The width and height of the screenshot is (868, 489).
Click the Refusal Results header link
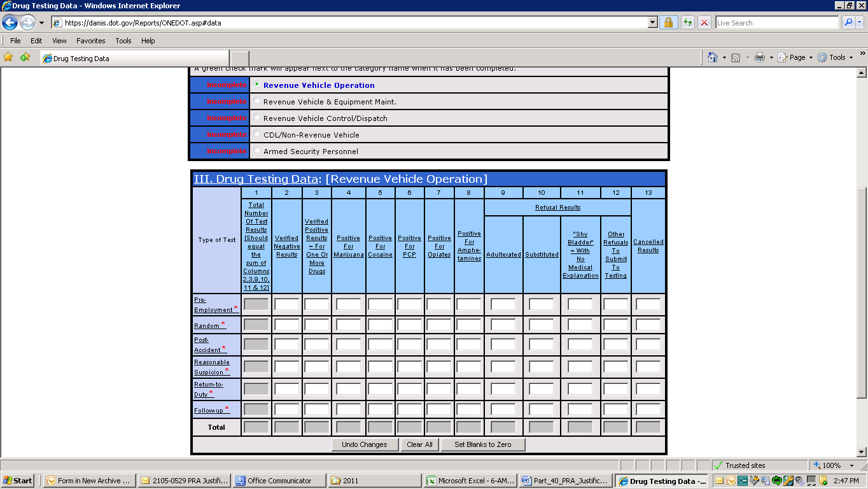pos(557,208)
